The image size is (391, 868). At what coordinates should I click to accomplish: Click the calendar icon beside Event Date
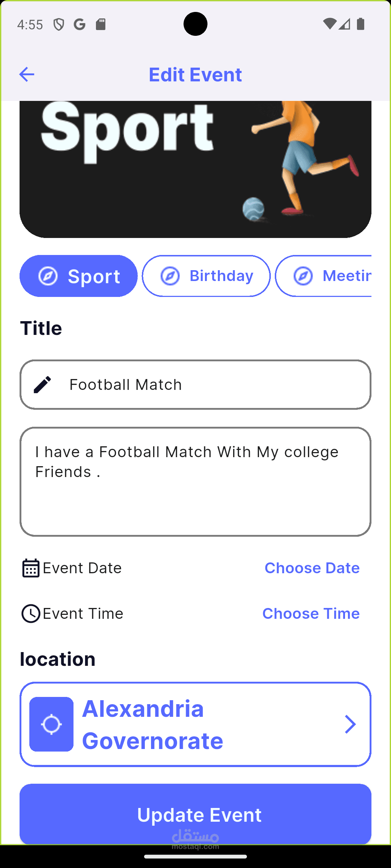click(x=31, y=568)
